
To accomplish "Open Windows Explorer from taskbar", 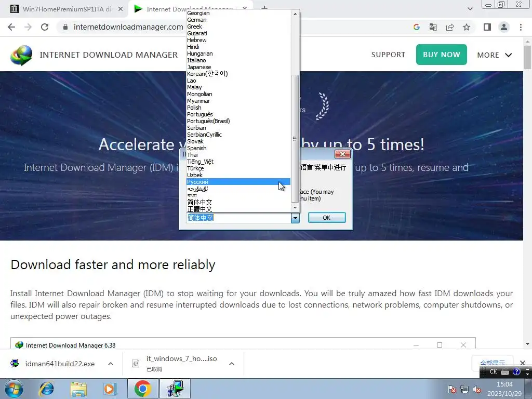I will (78, 389).
